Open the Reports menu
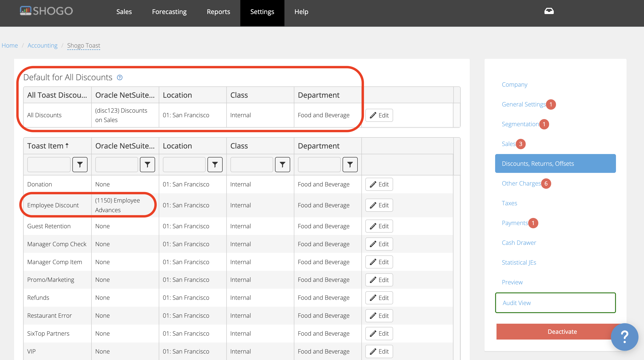Viewport: 644px width, 360px height. pyautogui.click(x=218, y=11)
